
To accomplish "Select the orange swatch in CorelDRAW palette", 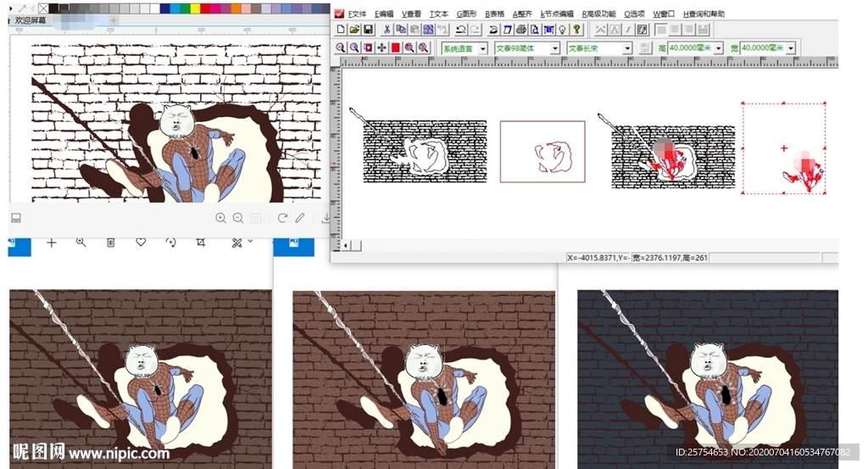I will (x=236, y=8).
